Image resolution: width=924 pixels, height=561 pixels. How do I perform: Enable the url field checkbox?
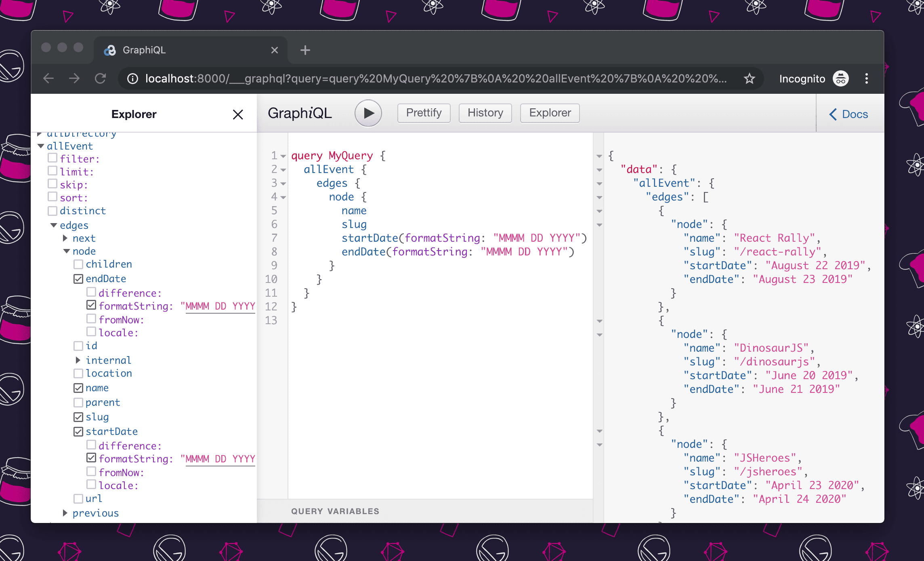78,499
